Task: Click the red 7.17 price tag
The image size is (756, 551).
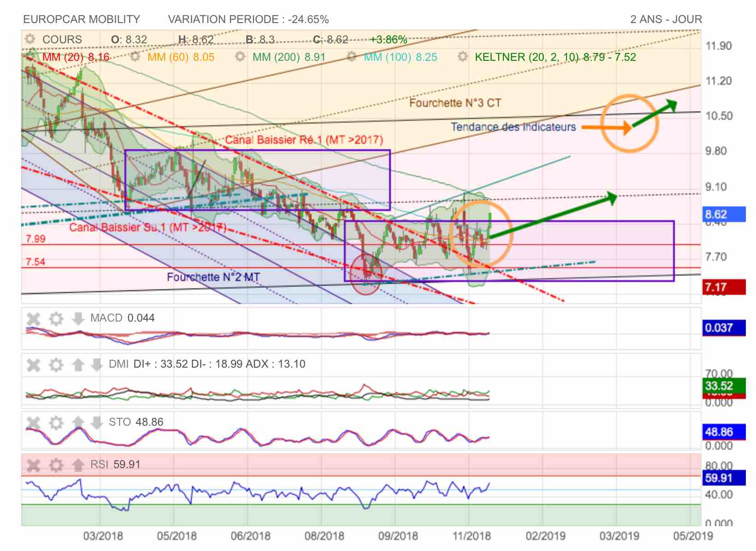Action: click(724, 287)
